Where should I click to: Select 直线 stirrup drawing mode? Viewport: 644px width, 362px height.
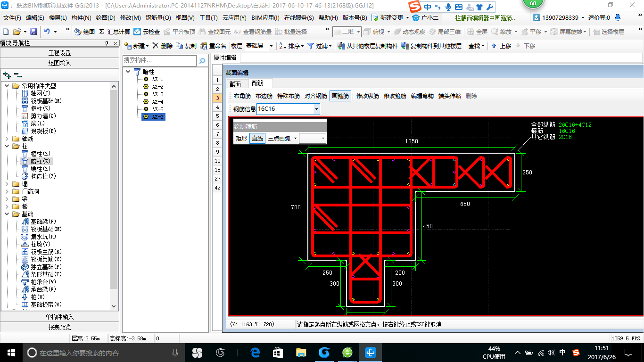click(257, 138)
